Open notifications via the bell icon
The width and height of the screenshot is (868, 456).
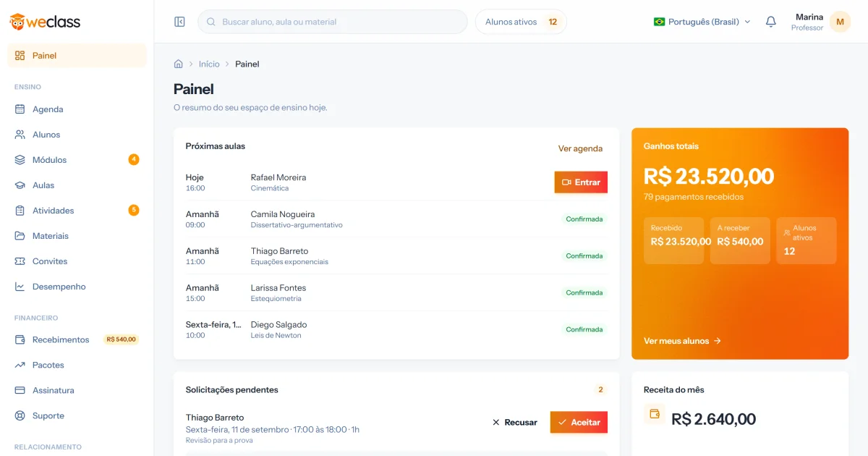(x=771, y=22)
